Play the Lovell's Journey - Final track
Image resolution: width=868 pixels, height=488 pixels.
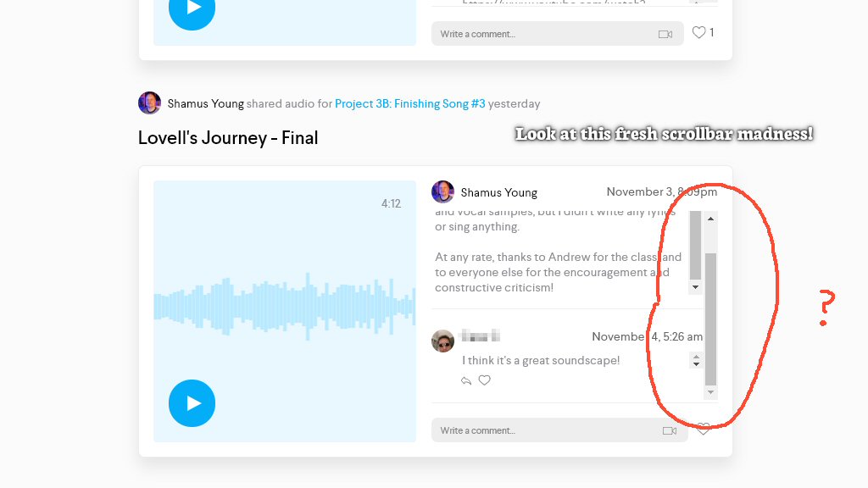(x=192, y=402)
